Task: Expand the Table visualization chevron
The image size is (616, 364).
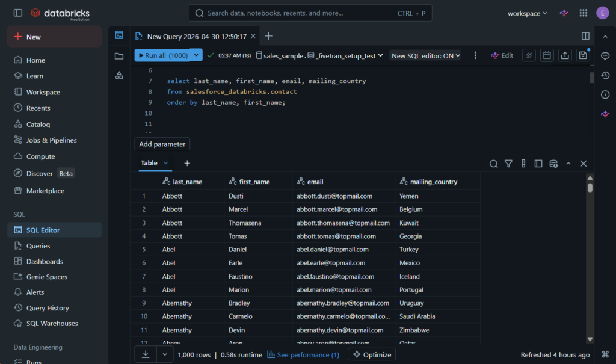Action: [x=166, y=162]
